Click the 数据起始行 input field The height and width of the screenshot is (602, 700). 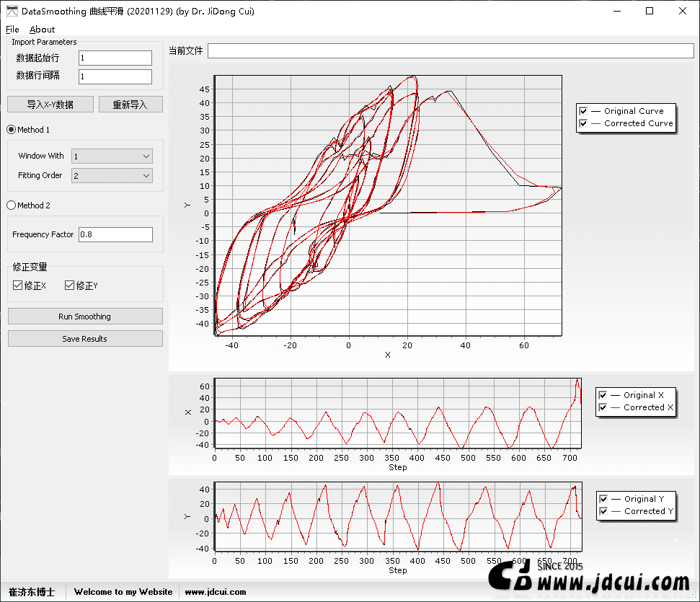pos(115,58)
